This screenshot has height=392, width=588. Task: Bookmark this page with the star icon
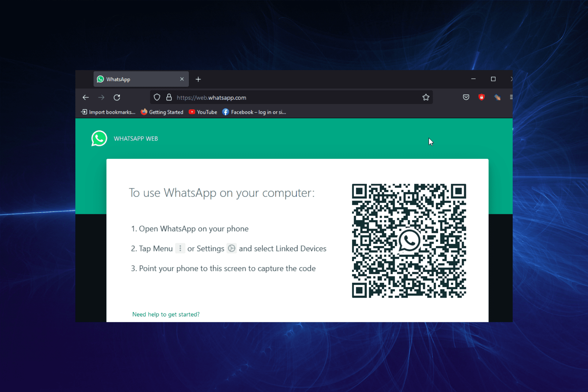[426, 97]
